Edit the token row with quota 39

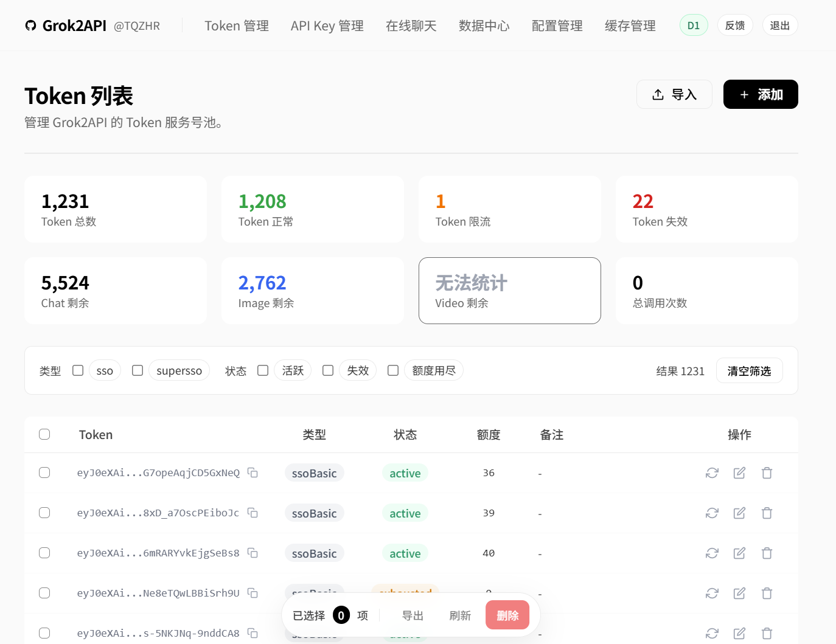click(739, 513)
